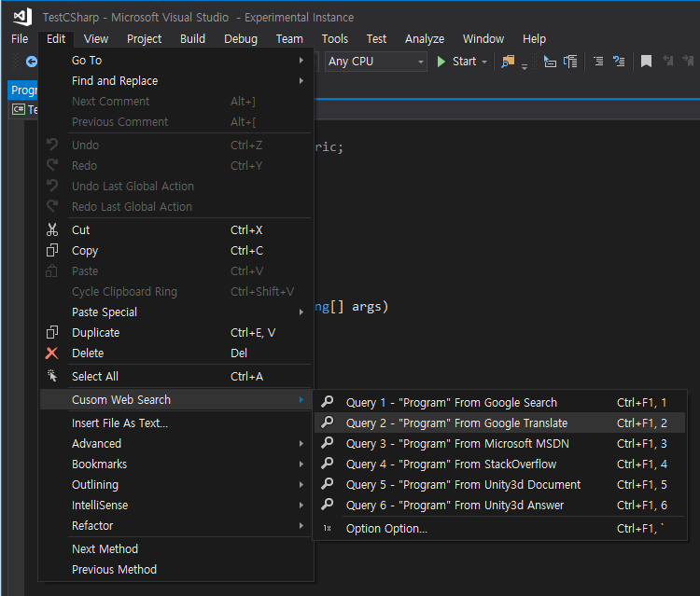
Task: Choose Previous Method menu item
Action: (176, 569)
